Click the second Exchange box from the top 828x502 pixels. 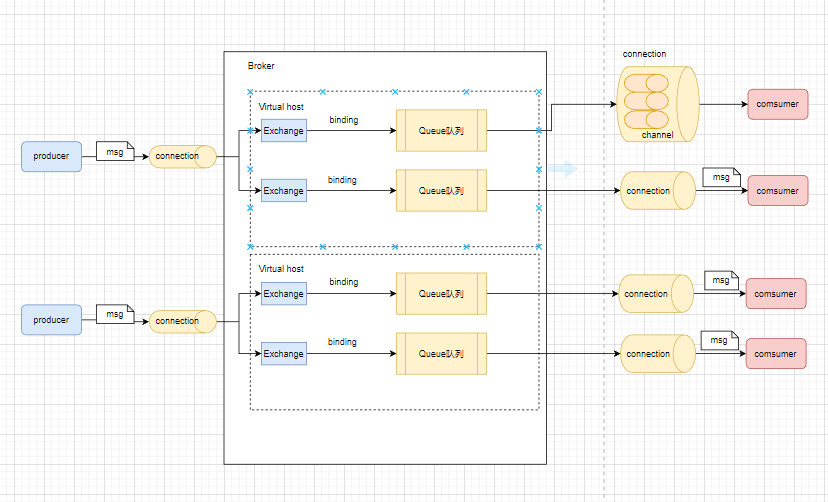click(283, 190)
